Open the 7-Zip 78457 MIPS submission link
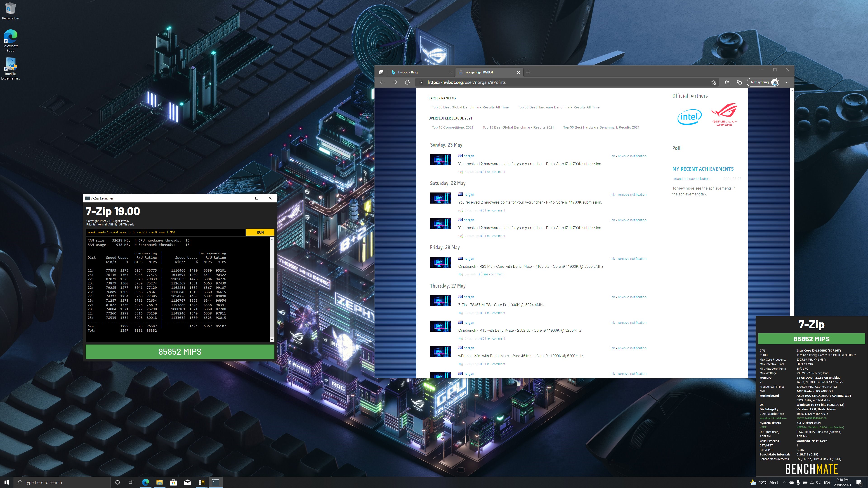Screen dimensions: 868x488 coord(501,305)
